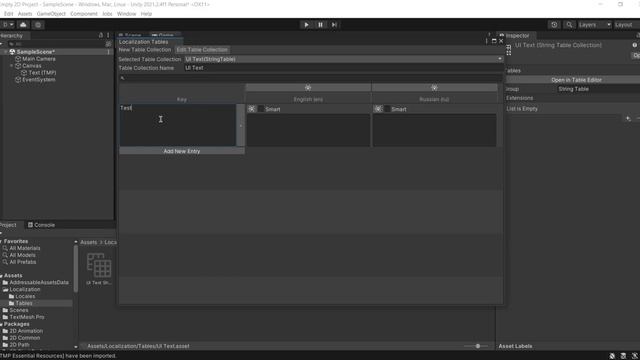
Task: Open the Russian entry metadata icon
Action: pos(378,109)
